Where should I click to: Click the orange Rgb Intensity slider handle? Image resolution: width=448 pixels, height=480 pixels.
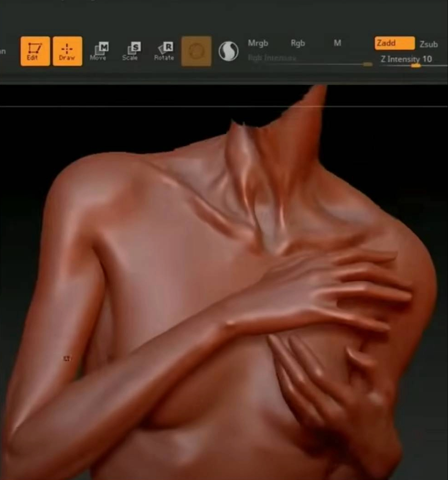point(366,64)
